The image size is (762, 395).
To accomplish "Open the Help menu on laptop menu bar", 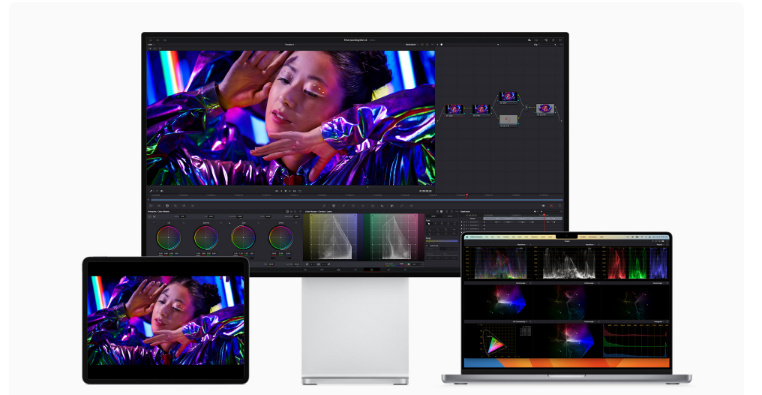I will tap(601, 237).
